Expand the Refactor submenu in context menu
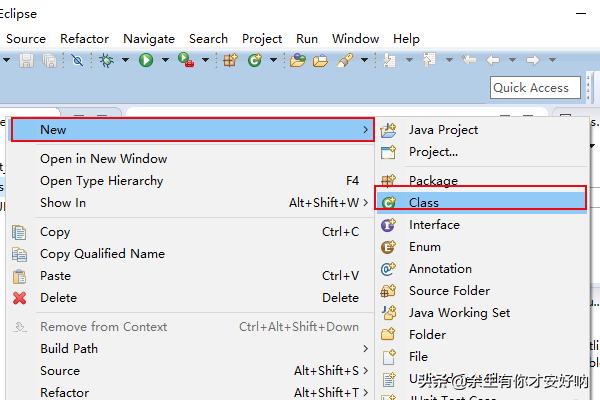 click(190, 392)
